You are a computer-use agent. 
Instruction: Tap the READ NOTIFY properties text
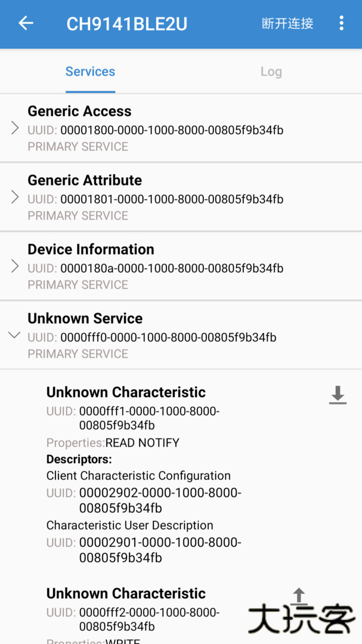(142, 442)
